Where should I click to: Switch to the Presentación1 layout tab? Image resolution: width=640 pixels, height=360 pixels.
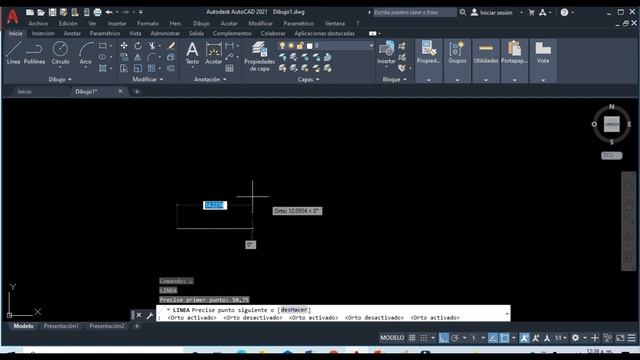61,326
